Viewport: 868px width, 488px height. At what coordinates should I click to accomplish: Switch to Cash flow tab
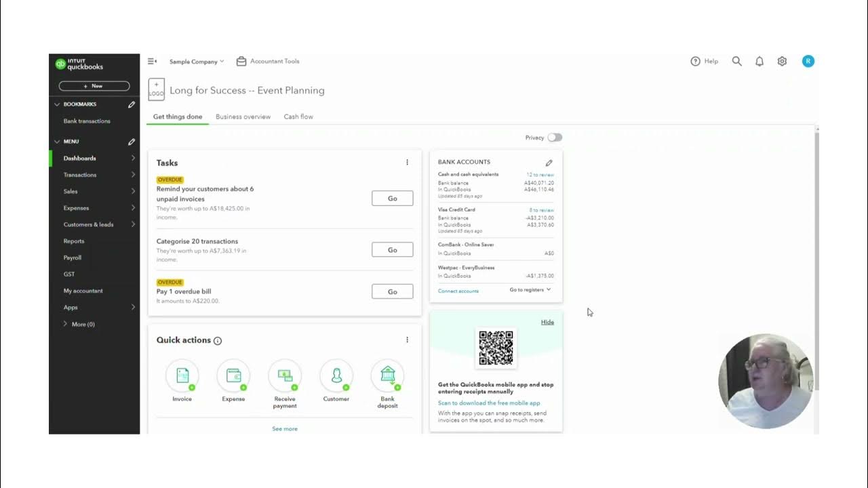pos(298,117)
